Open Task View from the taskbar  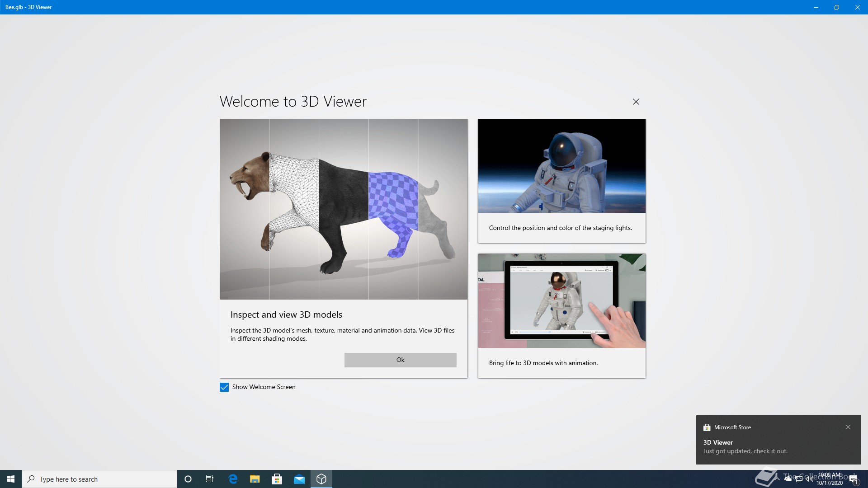click(210, 479)
